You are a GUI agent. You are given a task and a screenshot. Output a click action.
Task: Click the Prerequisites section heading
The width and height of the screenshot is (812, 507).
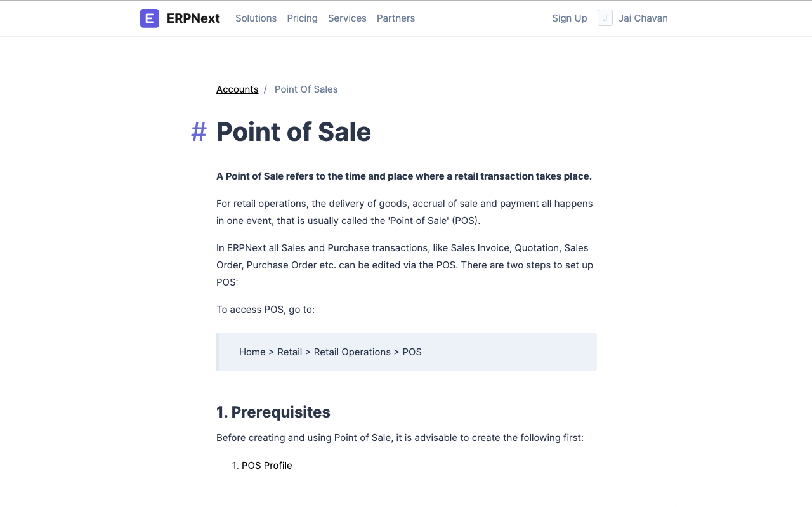tap(273, 412)
